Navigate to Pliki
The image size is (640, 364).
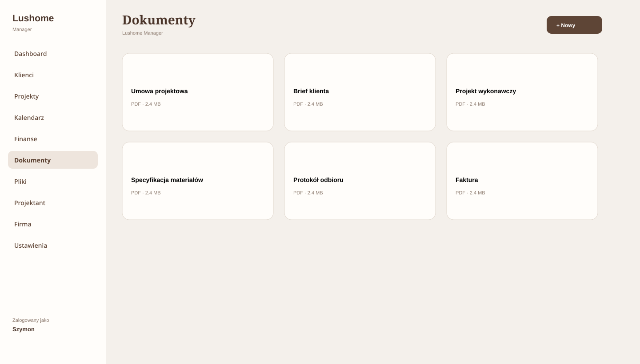tap(53, 182)
